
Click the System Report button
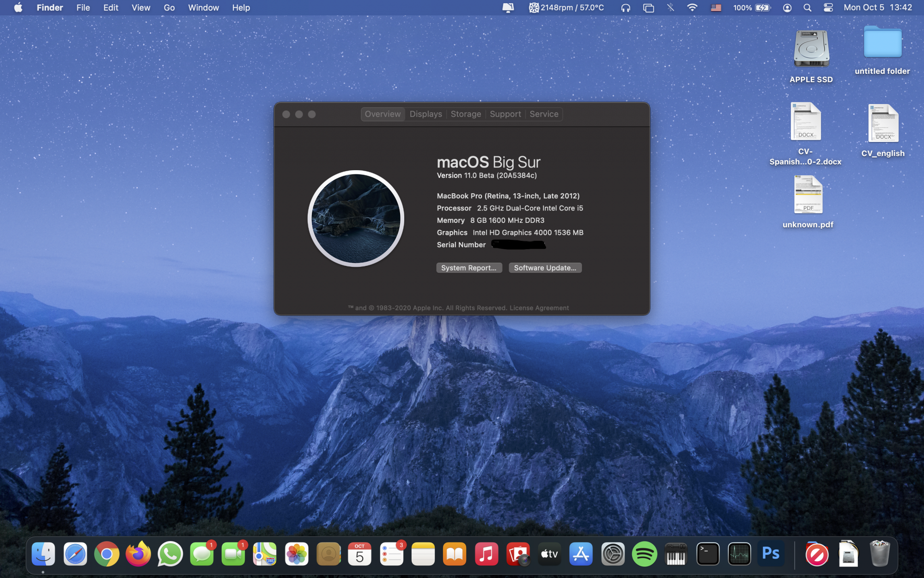[x=468, y=268]
